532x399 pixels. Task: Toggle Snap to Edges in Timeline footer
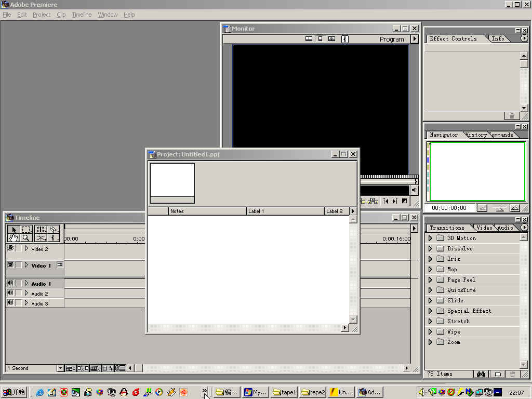tap(83, 368)
